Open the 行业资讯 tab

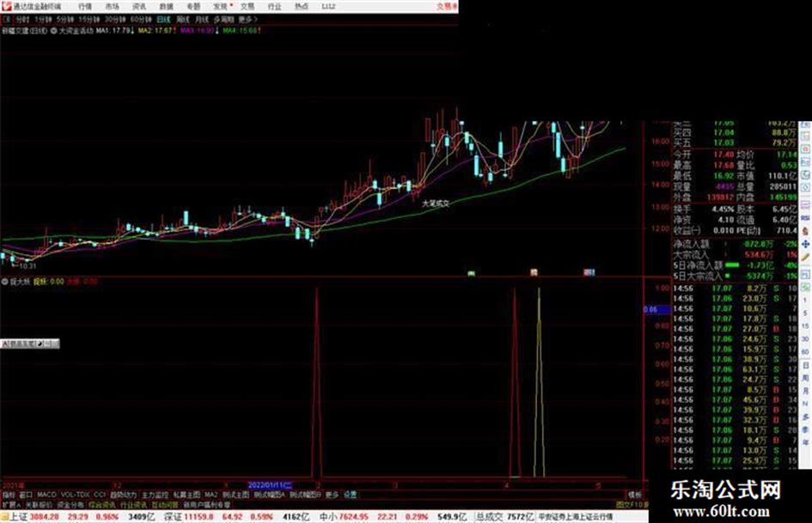pos(133,504)
